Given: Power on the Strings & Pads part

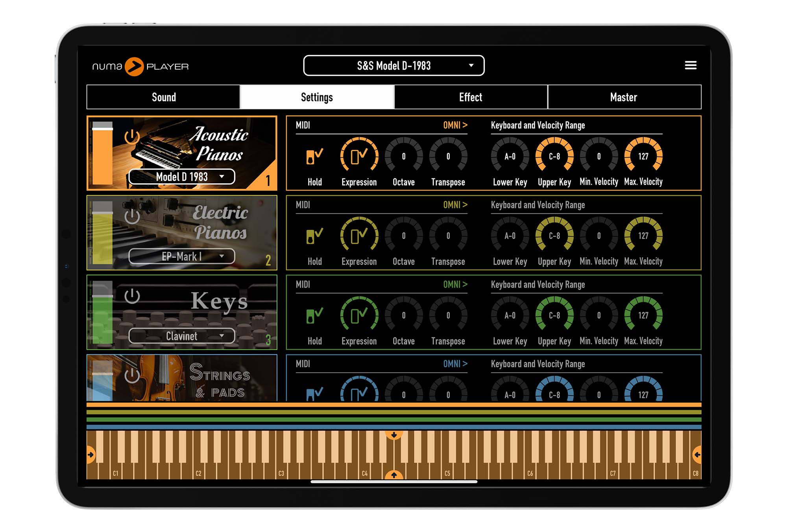Looking at the screenshot, I should 132,375.
